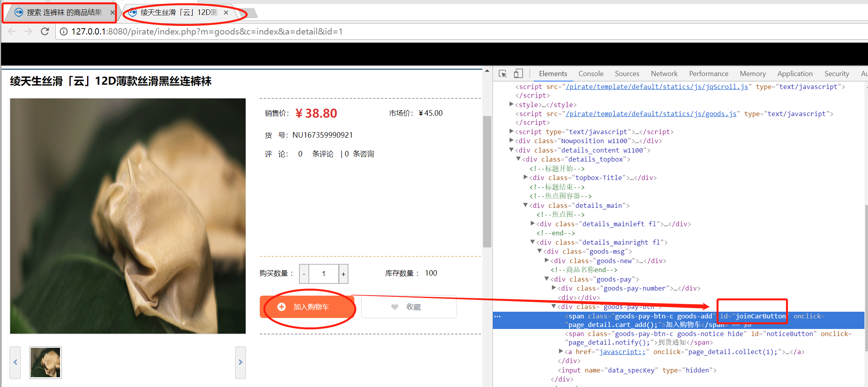Click the browser forward arrow
Image resolution: width=868 pixels, height=387 pixels.
pos(28,31)
